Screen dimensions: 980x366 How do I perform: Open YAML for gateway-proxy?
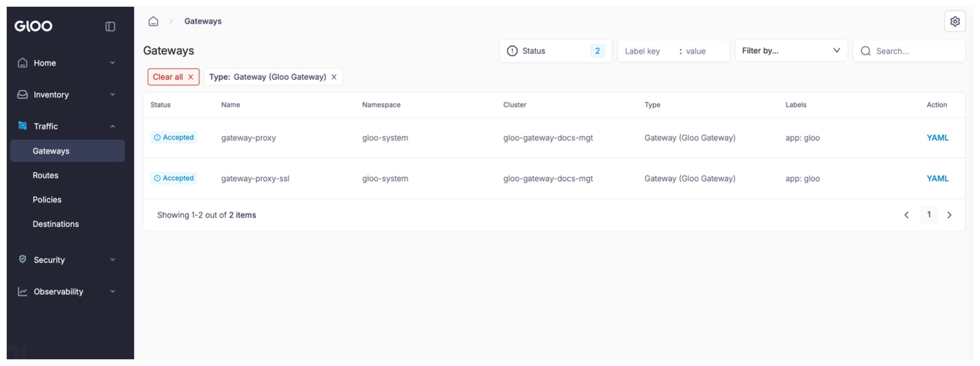pyautogui.click(x=937, y=138)
